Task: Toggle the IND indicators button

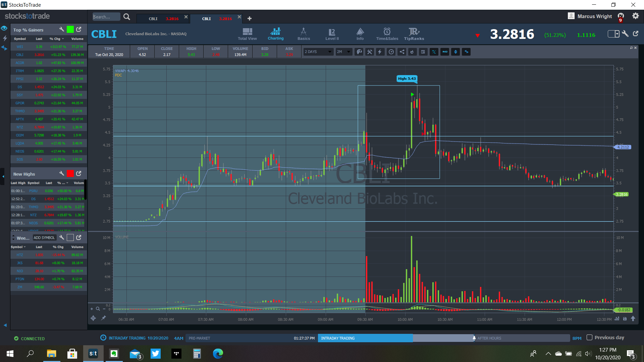Action: point(445,52)
